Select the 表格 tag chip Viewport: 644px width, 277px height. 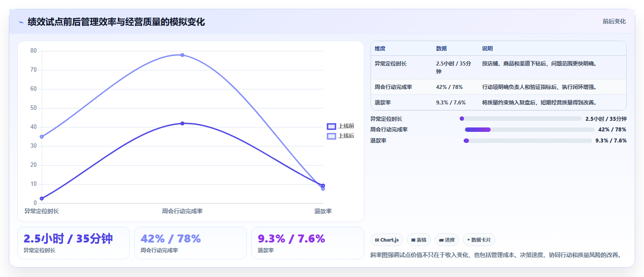pos(419,240)
